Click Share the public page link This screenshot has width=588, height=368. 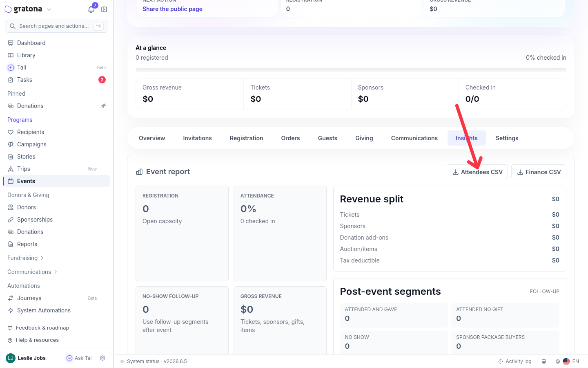pyautogui.click(x=172, y=9)
